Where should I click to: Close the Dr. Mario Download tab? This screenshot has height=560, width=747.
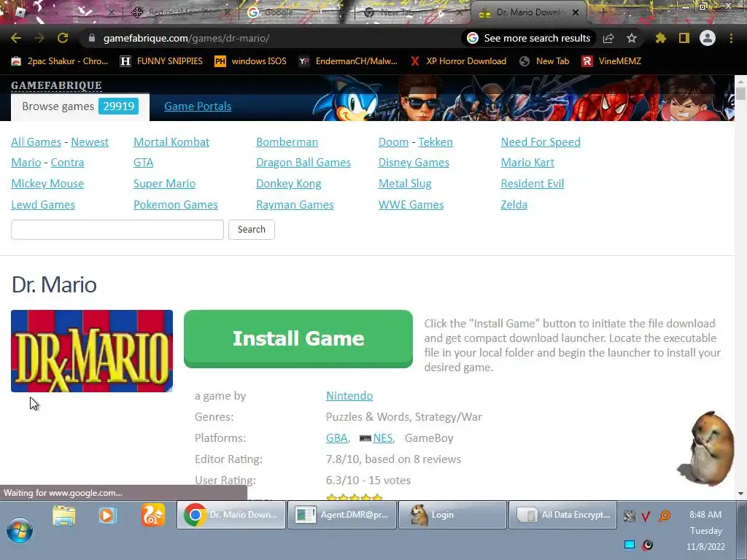[576, 12]
